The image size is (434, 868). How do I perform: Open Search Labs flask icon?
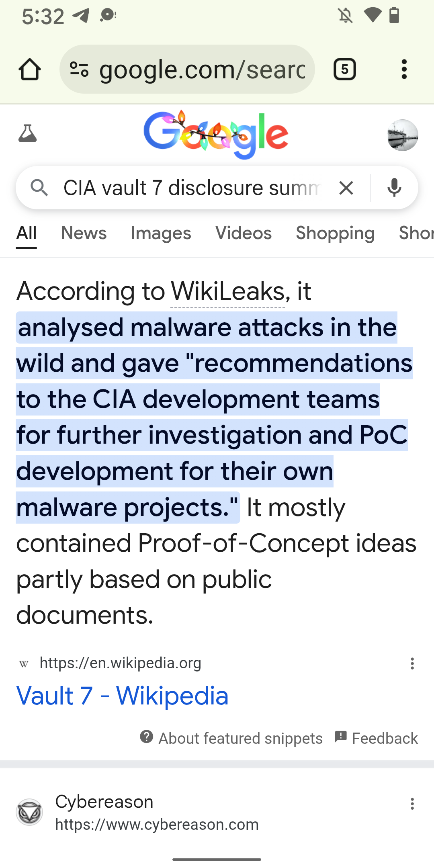(28, 134)
